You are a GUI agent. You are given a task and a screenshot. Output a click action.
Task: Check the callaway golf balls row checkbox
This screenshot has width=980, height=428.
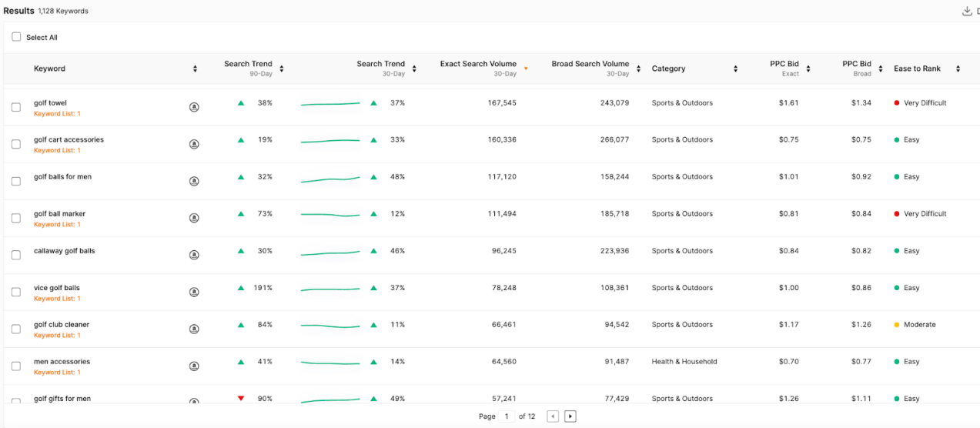[x=16, y=255]
